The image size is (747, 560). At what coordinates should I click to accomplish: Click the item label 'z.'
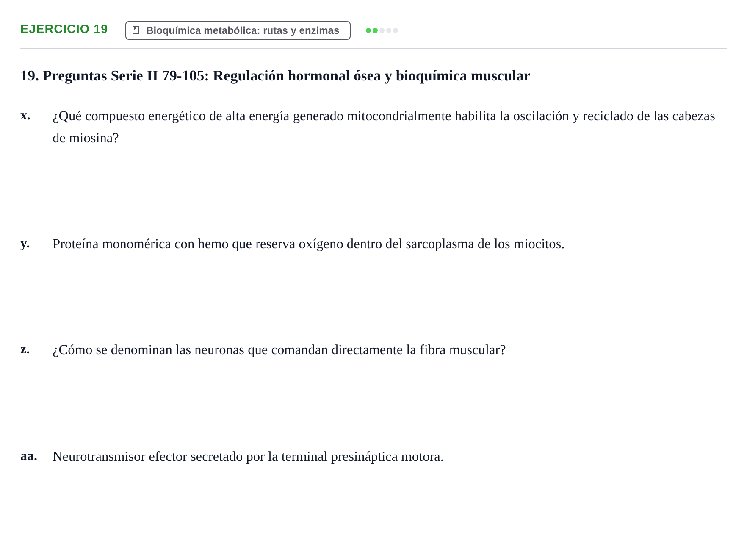[25, 349]
